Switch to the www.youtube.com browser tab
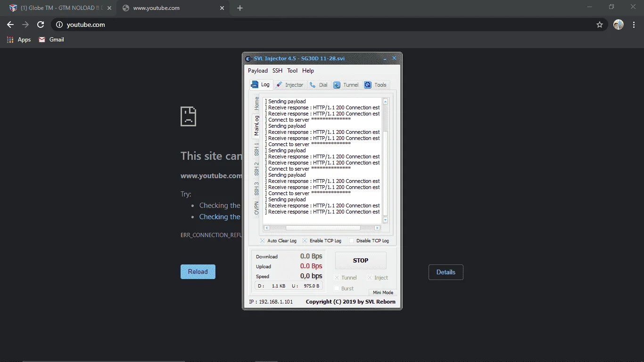Image resolution: width=644 pixels, height=362 pixels. click(x=173, y=8)
